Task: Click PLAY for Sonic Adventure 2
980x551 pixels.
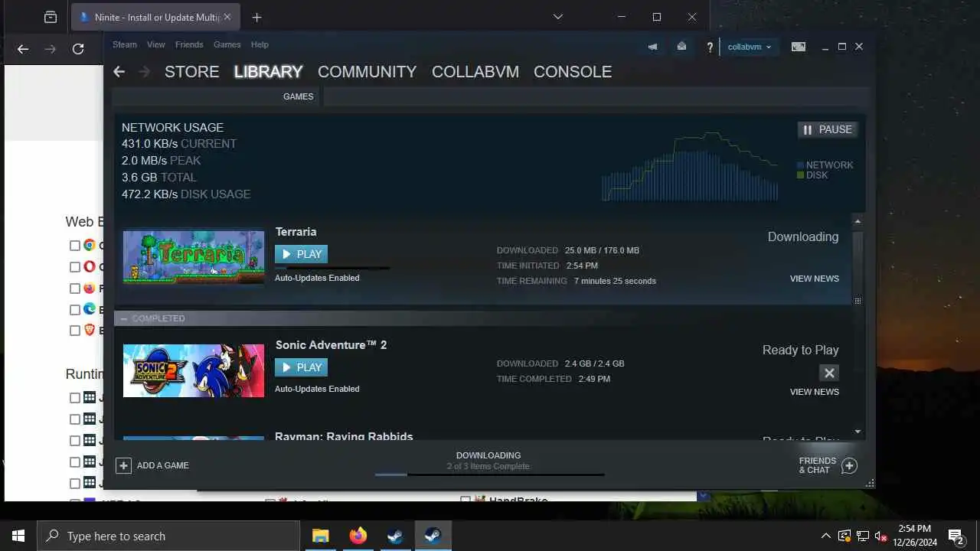Action: [301, 367]
